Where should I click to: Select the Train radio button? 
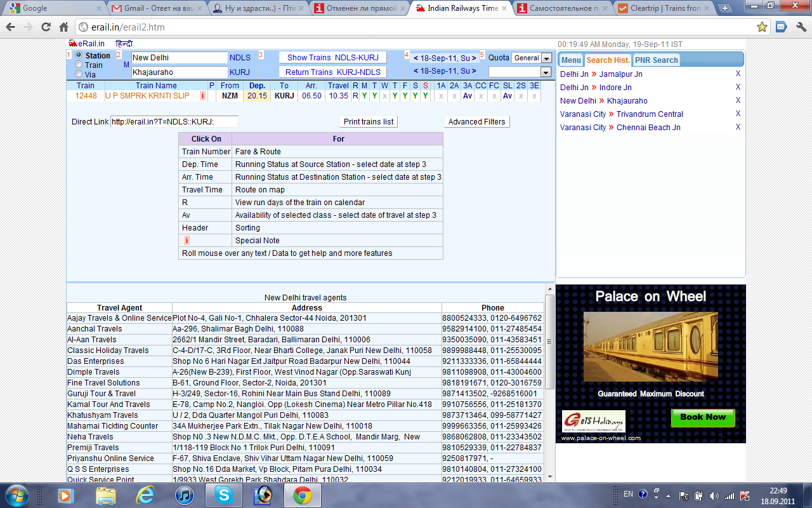[79, 65]
